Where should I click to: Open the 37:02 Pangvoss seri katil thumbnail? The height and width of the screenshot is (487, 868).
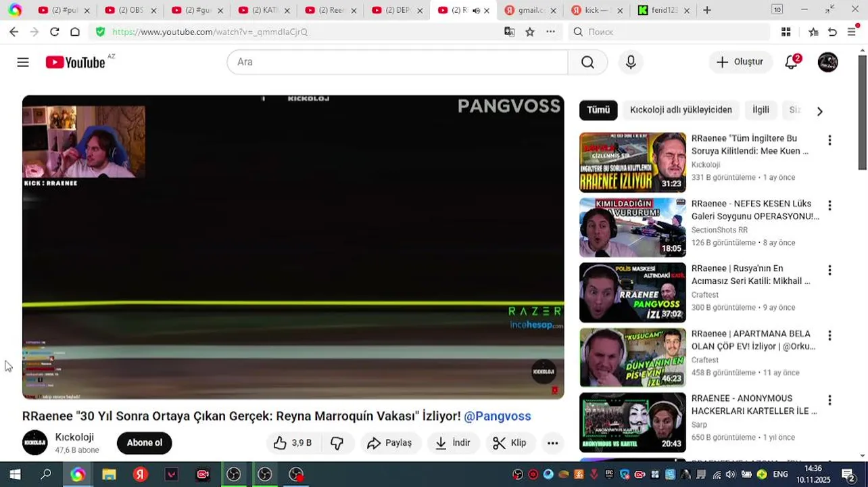click(x=633, y=292)
